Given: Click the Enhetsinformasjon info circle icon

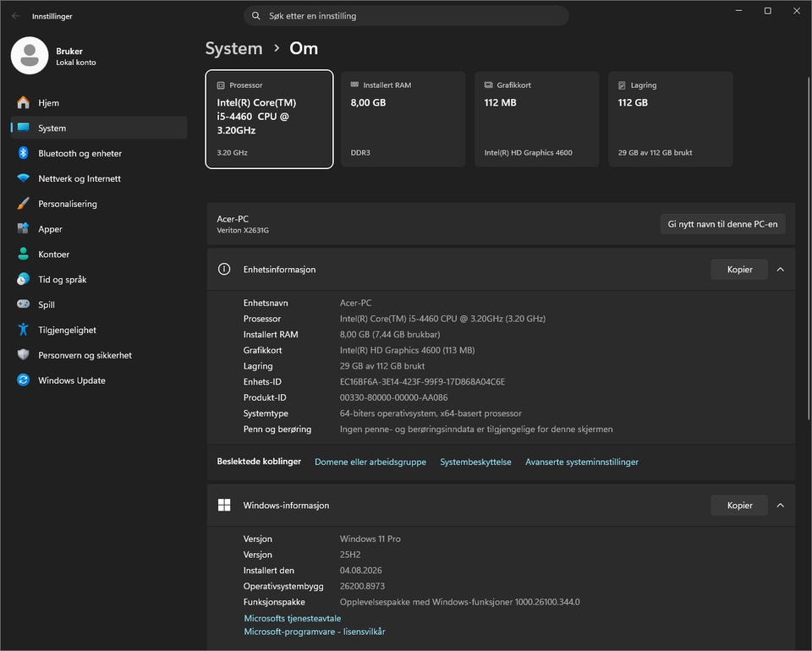Looking at the screenshot, I should pos(224,269).
